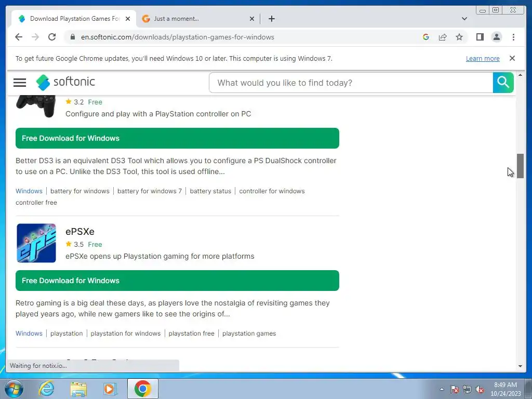This screenshot has width=532, height=399.
Task: Go back to the previous page
Action: click(19, 37)
